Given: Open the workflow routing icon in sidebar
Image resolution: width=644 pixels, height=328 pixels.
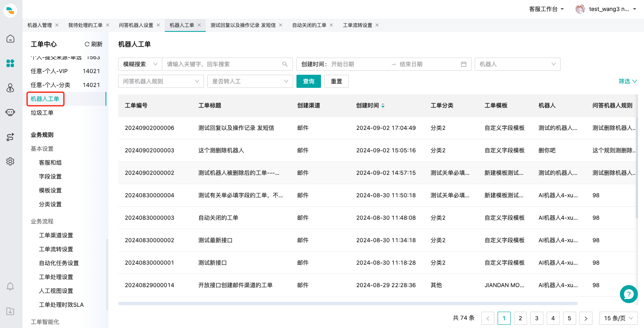Looking at the screenshot, I should coord(10,137).
